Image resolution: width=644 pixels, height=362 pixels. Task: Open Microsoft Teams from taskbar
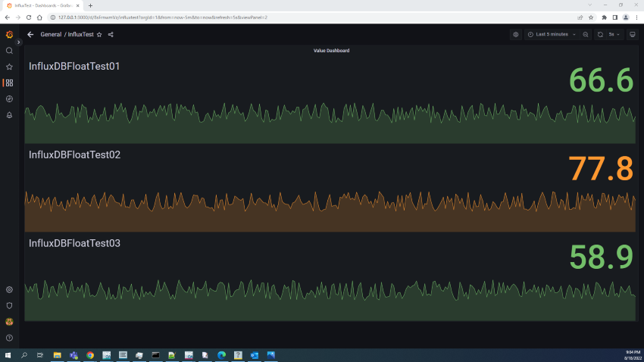point(74,355)
